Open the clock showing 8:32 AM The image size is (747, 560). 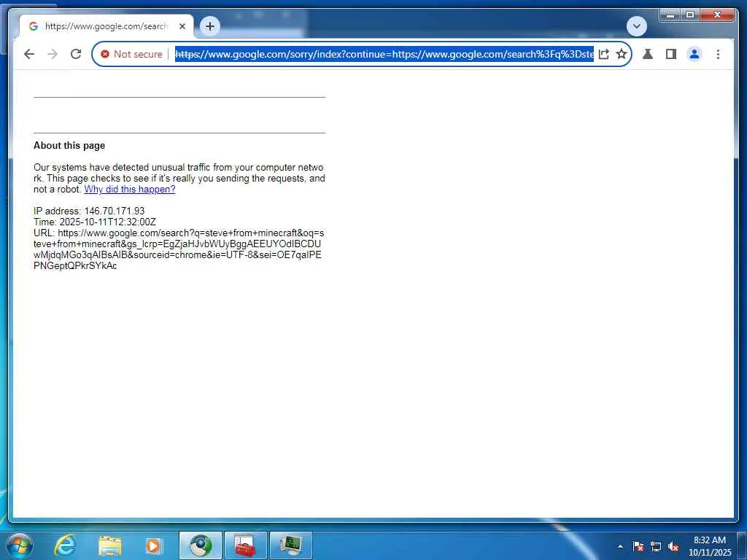710,546
